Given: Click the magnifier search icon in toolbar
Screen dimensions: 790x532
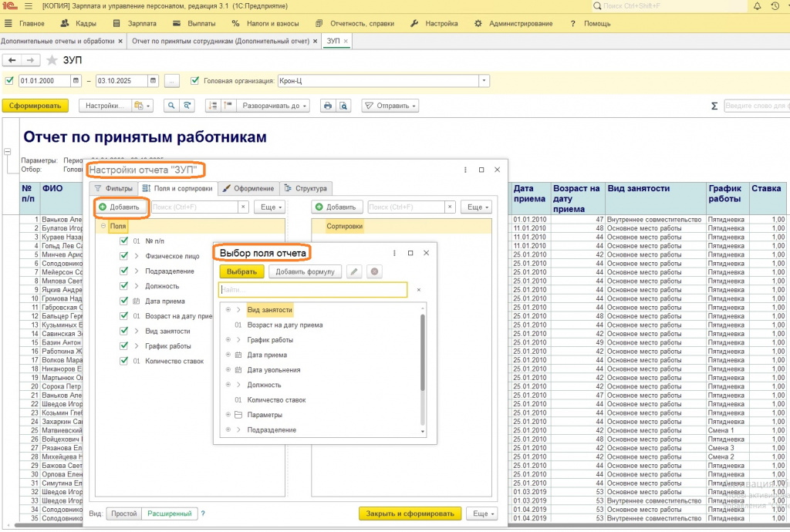Looking at the screenshot, I should coord(171,106).
